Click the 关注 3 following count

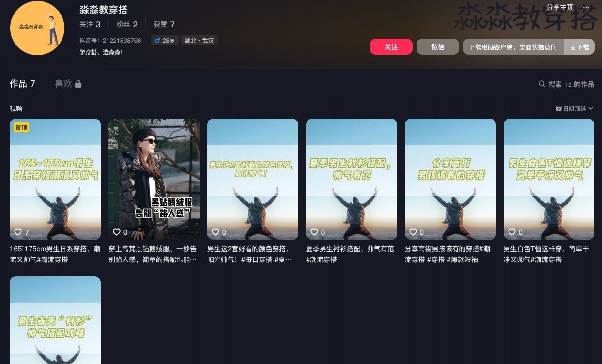pyautogui.click(x=90, y=24)
